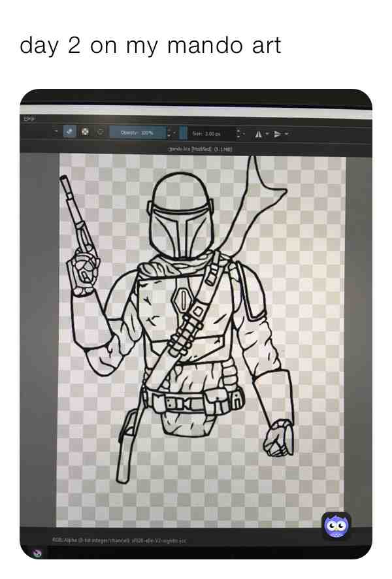Open the Horizontal Mirror dropdown arrow
The height and width of the screenshot is (579, 392).
[267, 134]
